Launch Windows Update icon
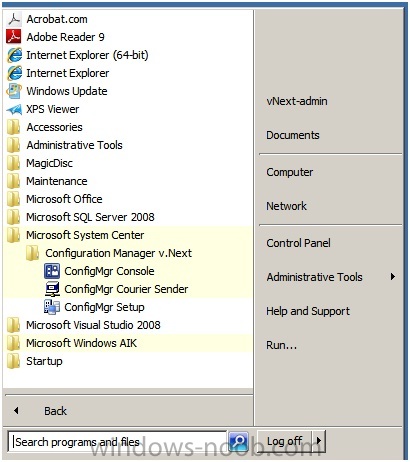Image resolution: width=410 pixels, height=462 pixels. [14, 91]
